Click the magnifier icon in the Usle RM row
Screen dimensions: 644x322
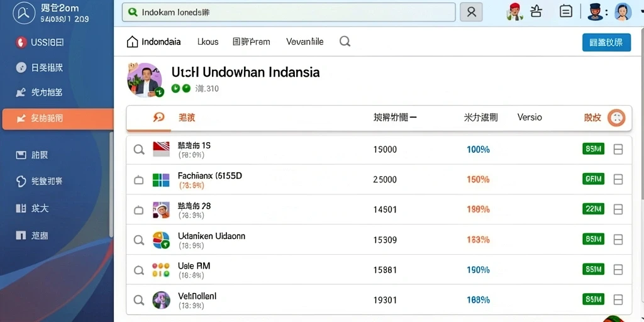click(x=139, y=270)
